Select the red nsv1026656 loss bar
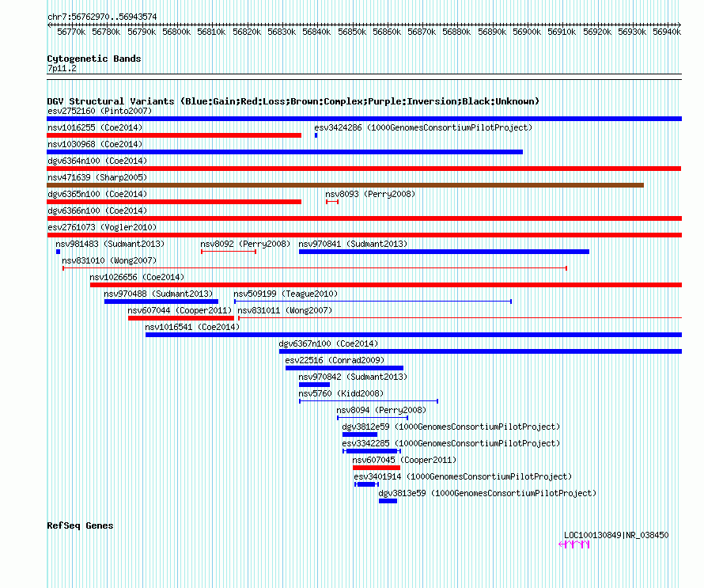Screen dimensions: 704x588 386,285
